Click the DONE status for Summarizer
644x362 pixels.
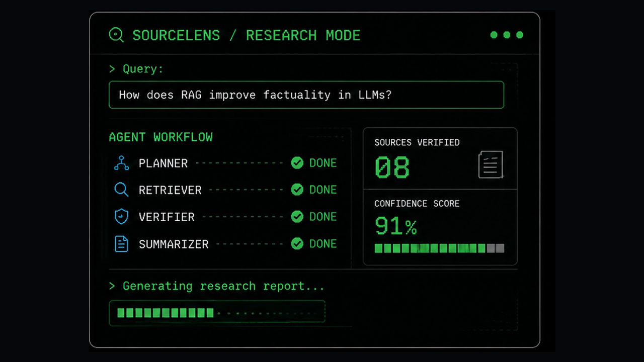click(323, 244)
